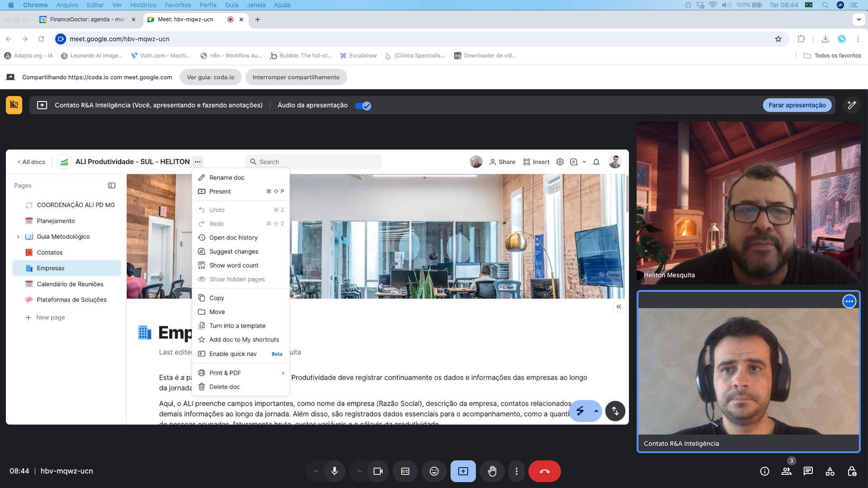The image size is (868, 488).
Task: Open Print & PDF submenu
Action: [241, 373]
